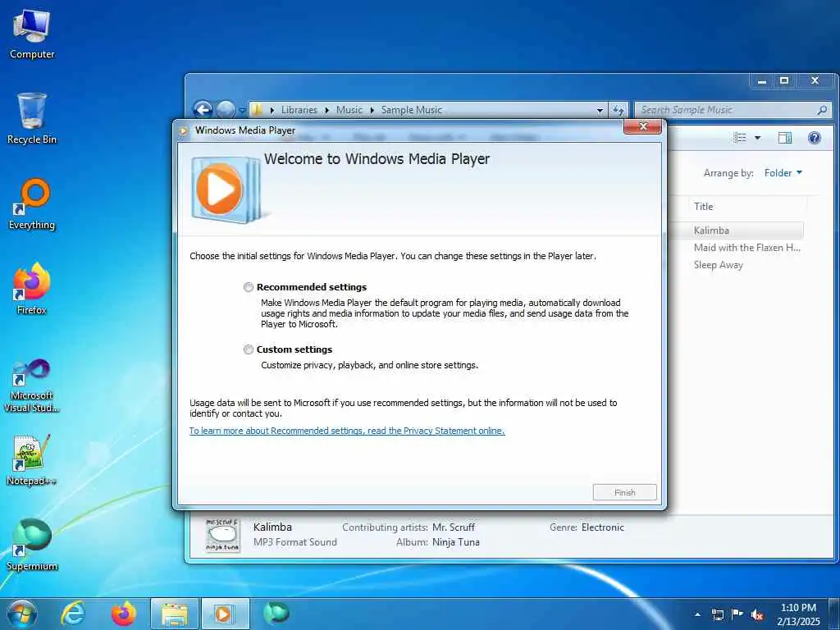Click the Ninja Tuna album value
The height and width of the screenshot is (630, 840).
coord(455,542)
